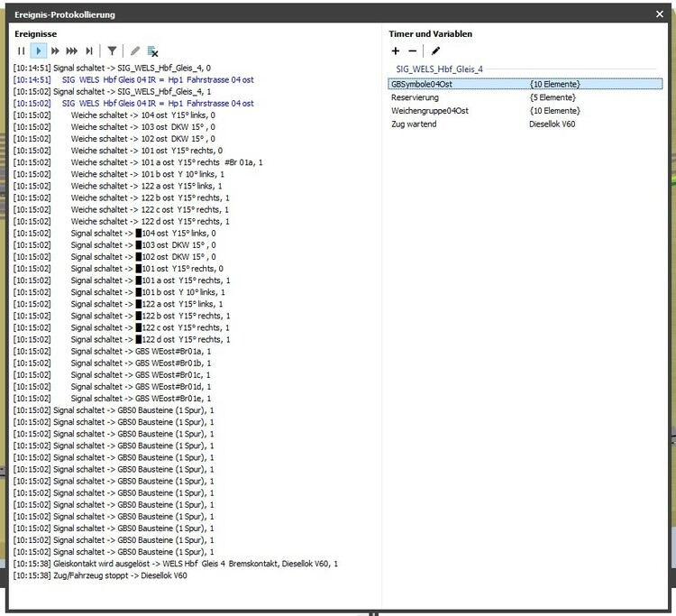Click the skip-to-end step icon
Image resolution: width=676 pixels, height=616 pixels.
pyautogui.click(x=89, y=51)
